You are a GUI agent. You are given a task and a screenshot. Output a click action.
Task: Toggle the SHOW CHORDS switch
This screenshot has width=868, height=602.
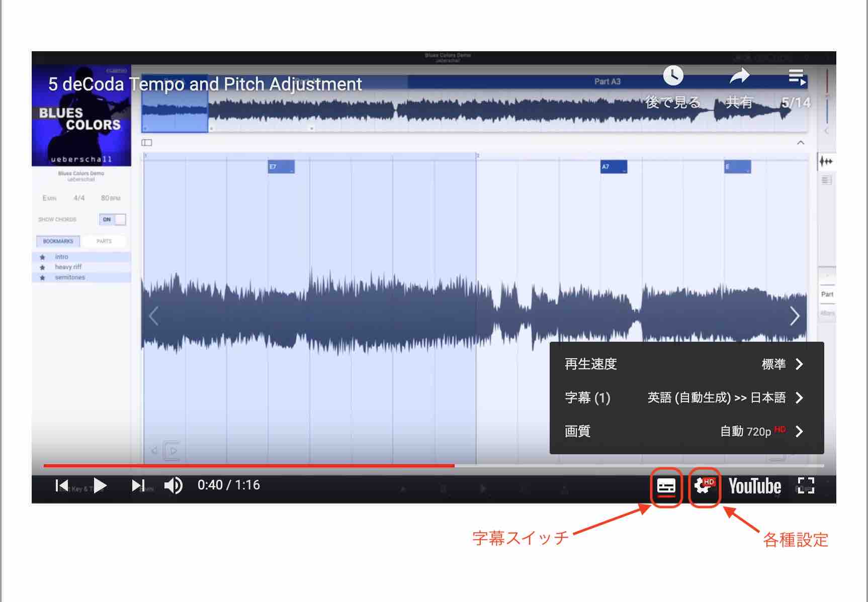click(x=113, y=220)
